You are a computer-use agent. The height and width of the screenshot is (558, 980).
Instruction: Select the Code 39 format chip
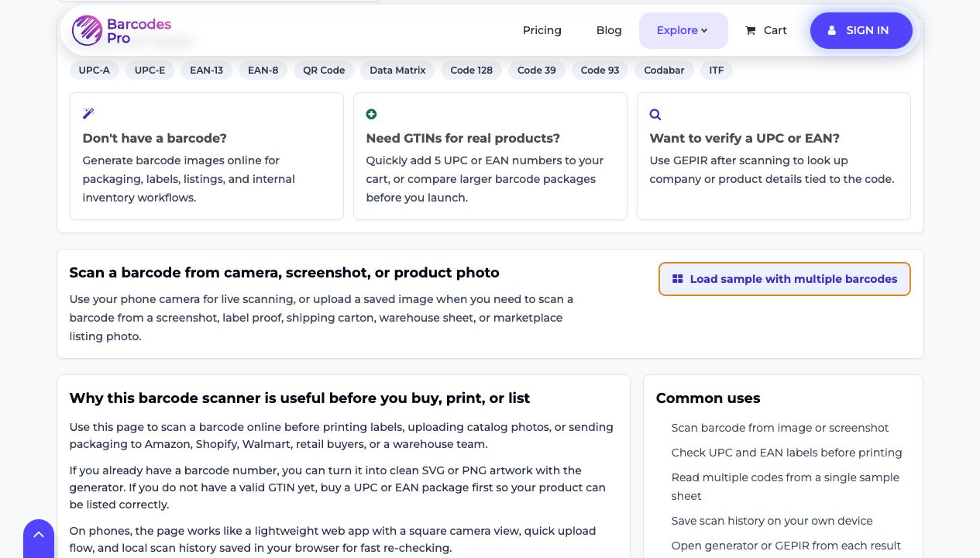[537, 71]
